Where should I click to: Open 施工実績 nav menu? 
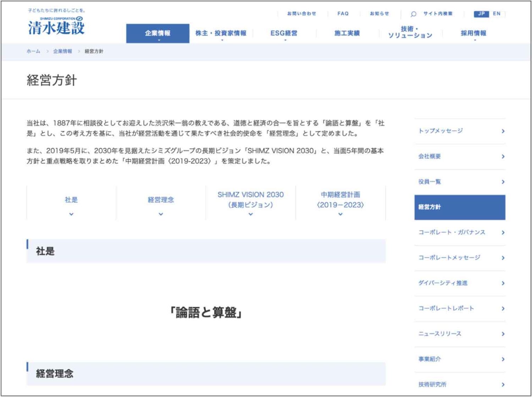[x=347, y=33]
